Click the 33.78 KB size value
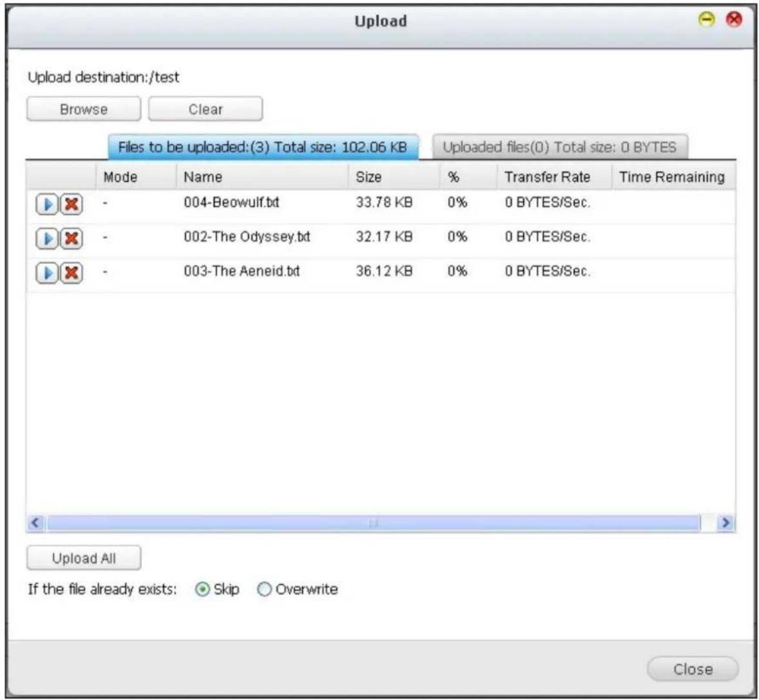 pos(385,202)
